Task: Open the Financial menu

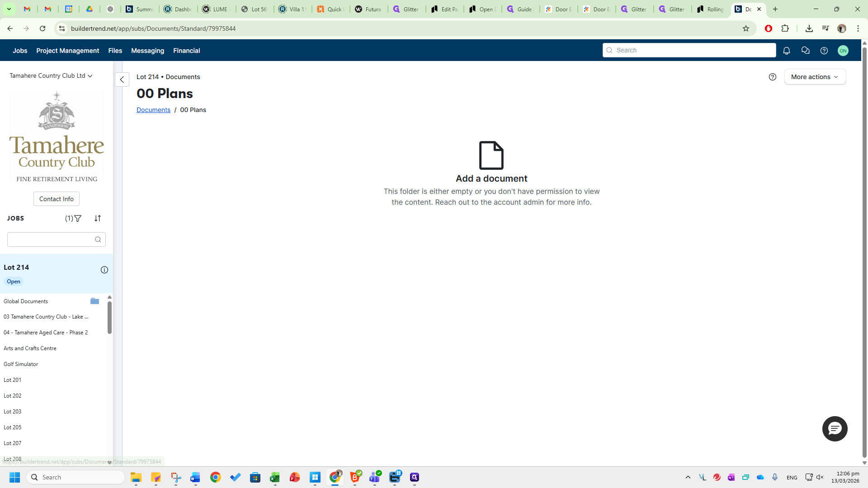Action: tap(187, 51)
